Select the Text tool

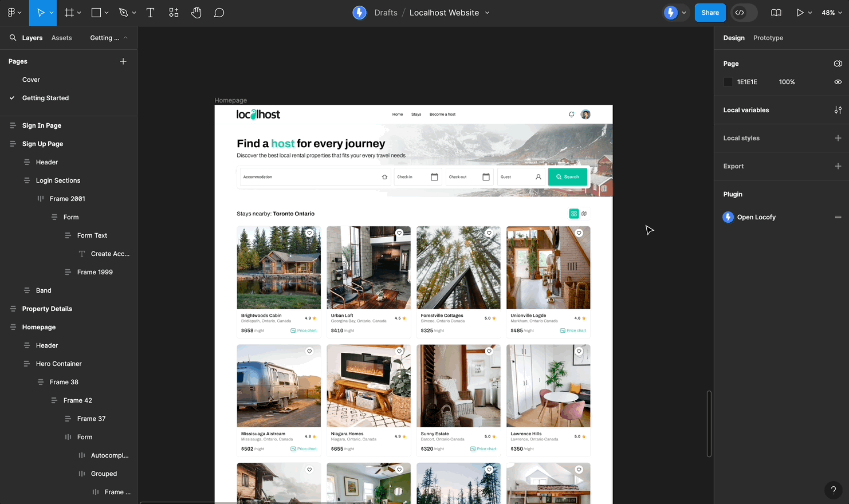pos(151,13)
